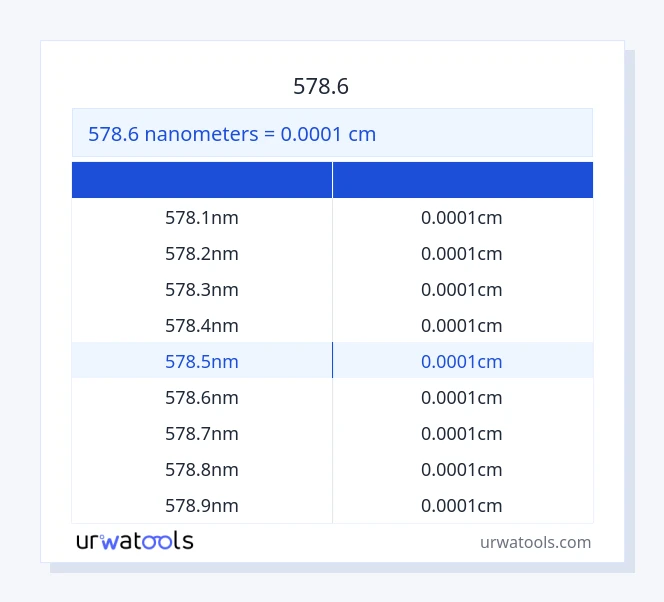
Task: Click the cm value beside 578.3nm
Action: tap(462, 289)
